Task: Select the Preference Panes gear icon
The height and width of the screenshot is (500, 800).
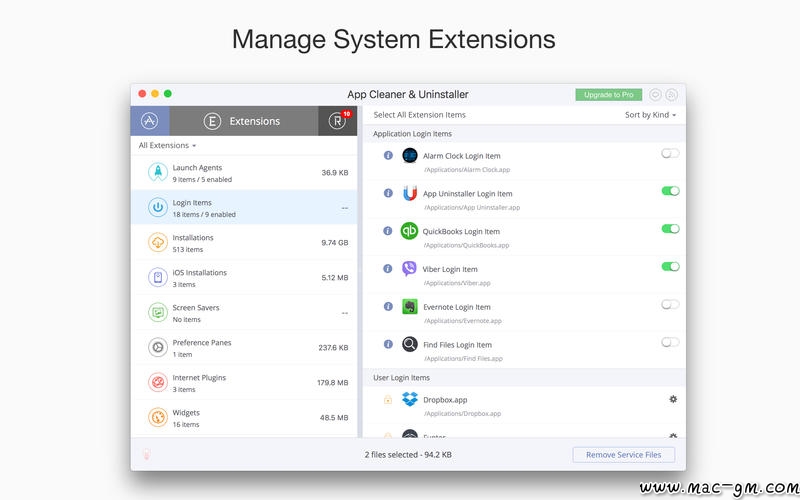Action: tap(158, 347)
